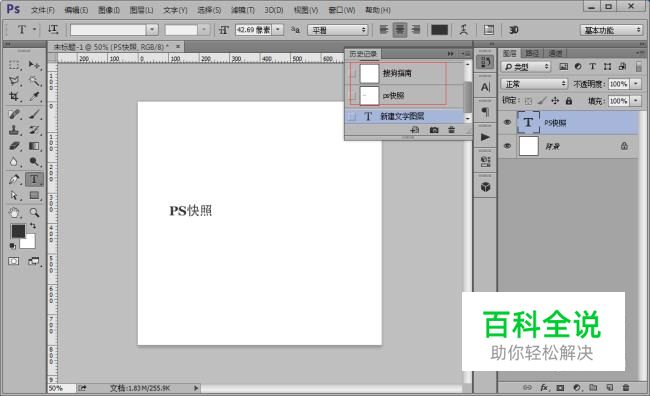Viewport: 650px width, 396px height.
Task: Click the camera icon to create new snapshot
Action: (434, 130)
